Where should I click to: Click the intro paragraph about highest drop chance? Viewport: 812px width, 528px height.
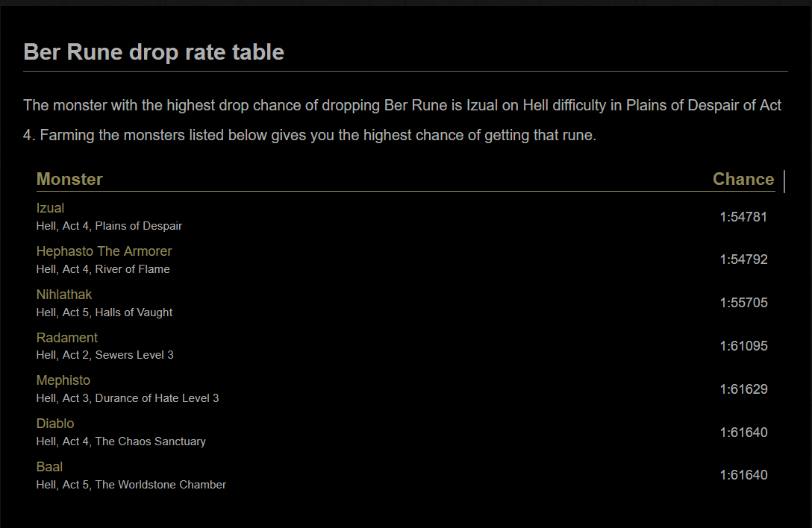(402, 120)
